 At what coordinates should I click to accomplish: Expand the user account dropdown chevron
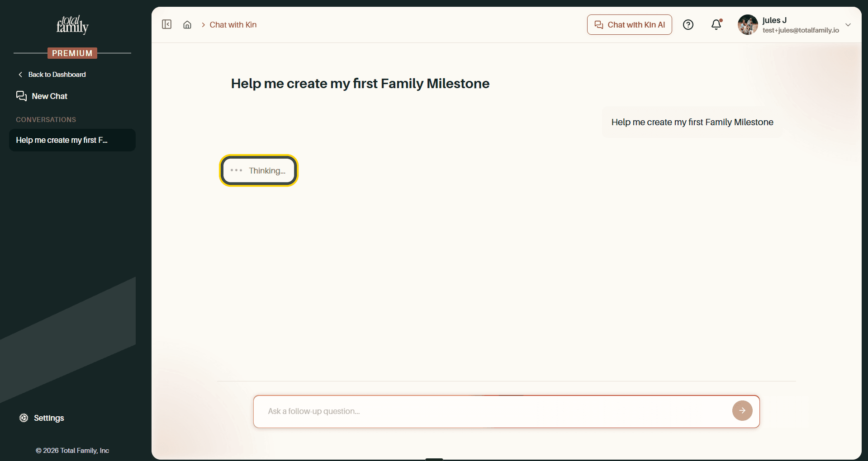848,25
